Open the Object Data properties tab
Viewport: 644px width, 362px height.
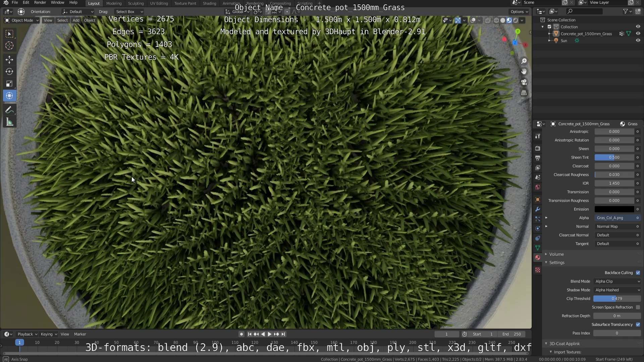(x=538, y=248)
